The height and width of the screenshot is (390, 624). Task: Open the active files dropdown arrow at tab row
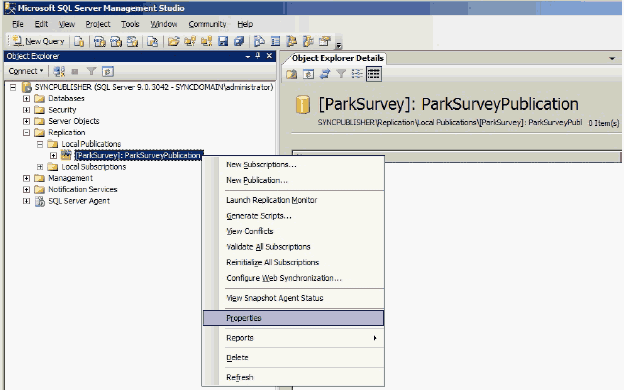pos(612,58)
